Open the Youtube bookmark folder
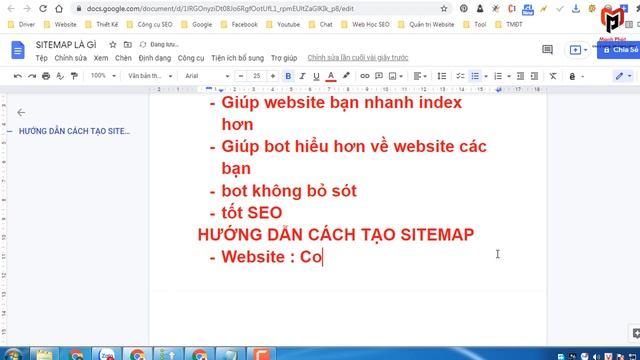 coord(283,24)
